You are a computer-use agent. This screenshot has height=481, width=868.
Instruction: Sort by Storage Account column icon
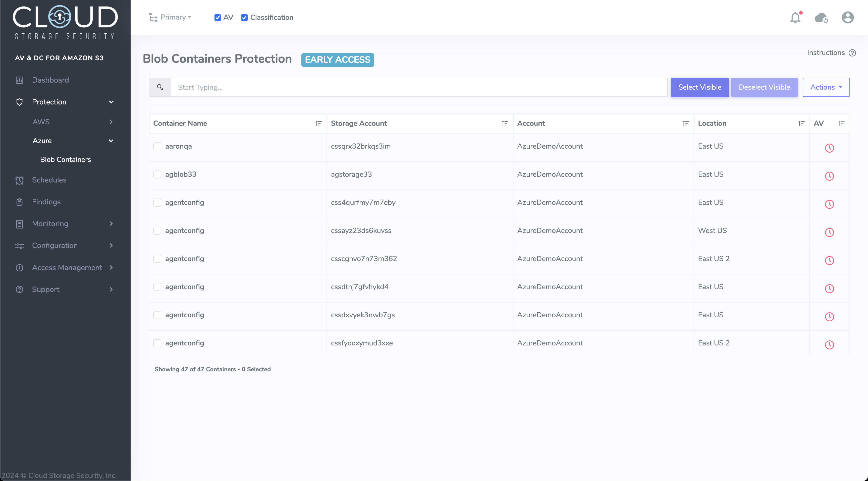(505, 123)
